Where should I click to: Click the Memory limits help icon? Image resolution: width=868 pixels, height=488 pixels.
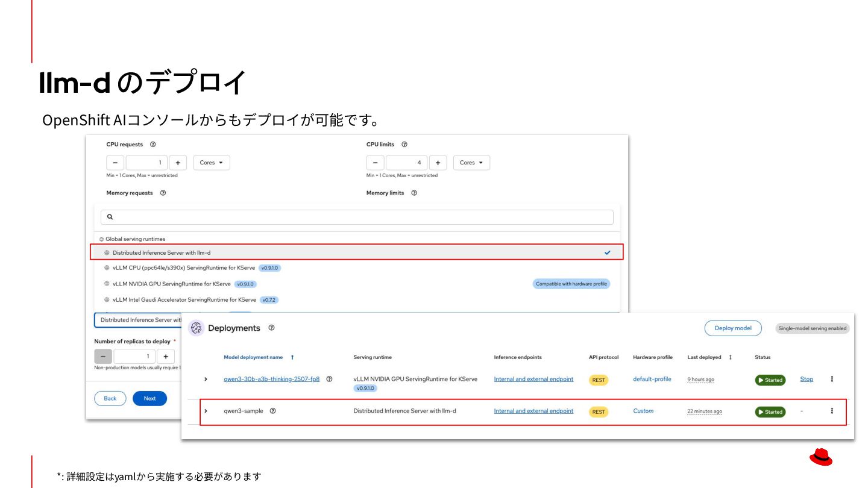pos(414,193)
